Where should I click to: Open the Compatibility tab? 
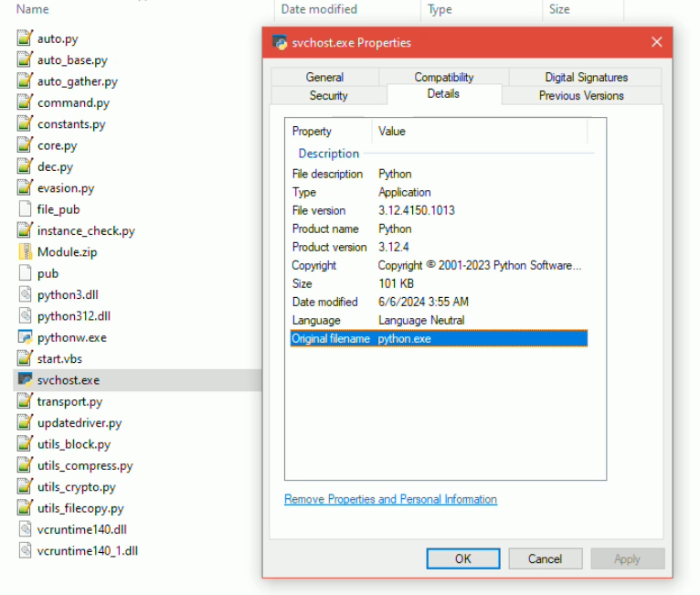point(444,77)
